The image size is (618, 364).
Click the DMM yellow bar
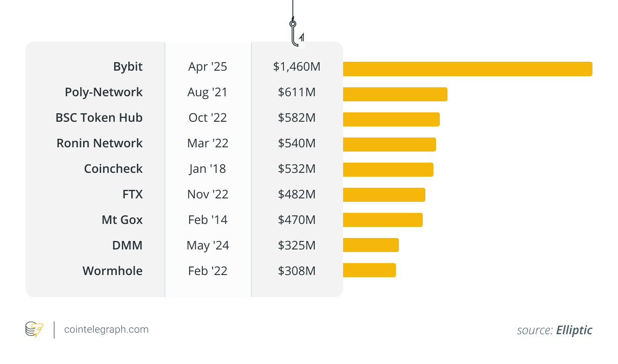pos(370,245)
